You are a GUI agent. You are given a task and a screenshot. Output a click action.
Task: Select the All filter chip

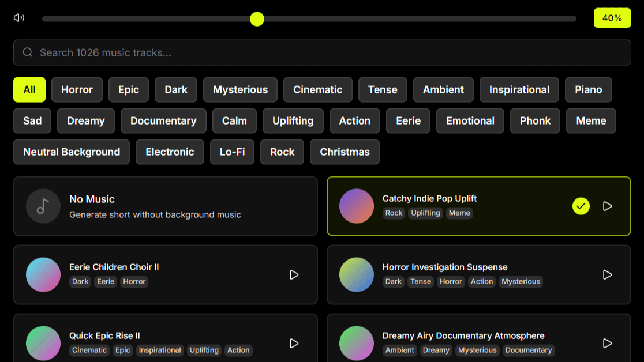(x=29, y=89)
